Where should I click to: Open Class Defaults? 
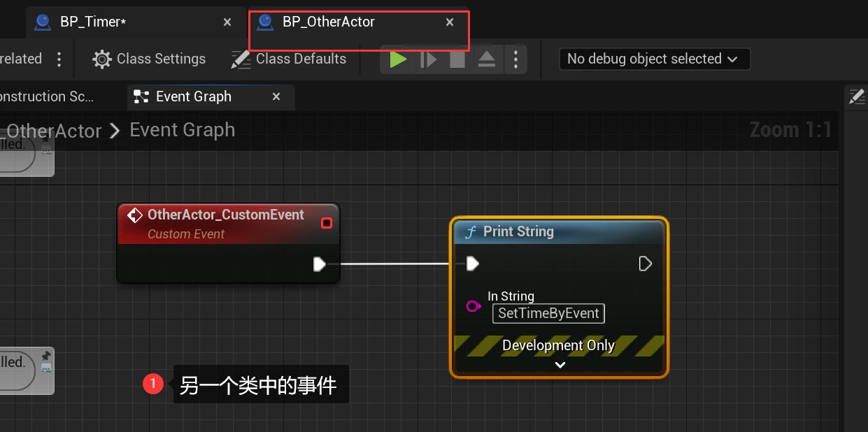click(290, 59)
